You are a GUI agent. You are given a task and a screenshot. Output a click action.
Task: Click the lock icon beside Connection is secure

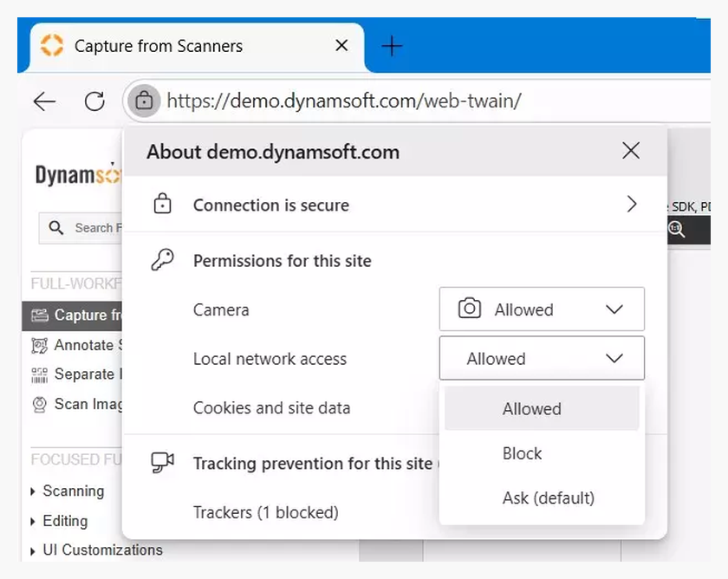[x=162, y=204]
